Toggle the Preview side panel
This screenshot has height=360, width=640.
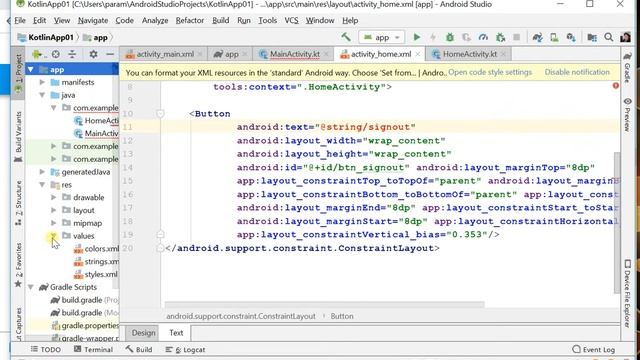[x=628, y=114]
